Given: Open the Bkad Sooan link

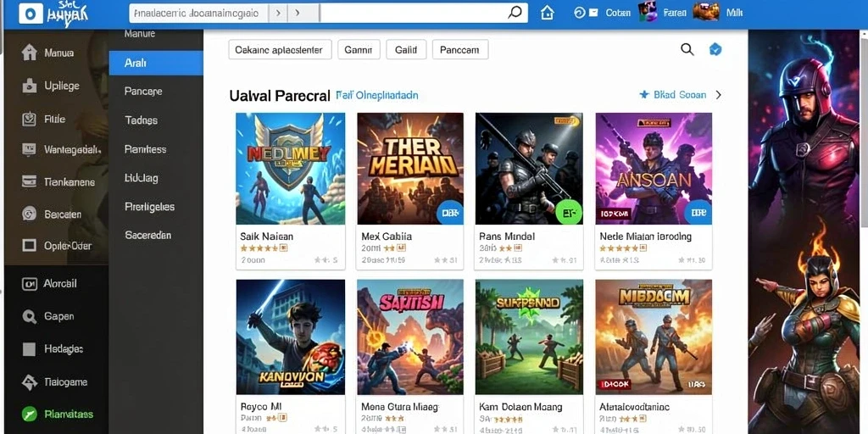Looking at the screenshot, I should [680, 95].
